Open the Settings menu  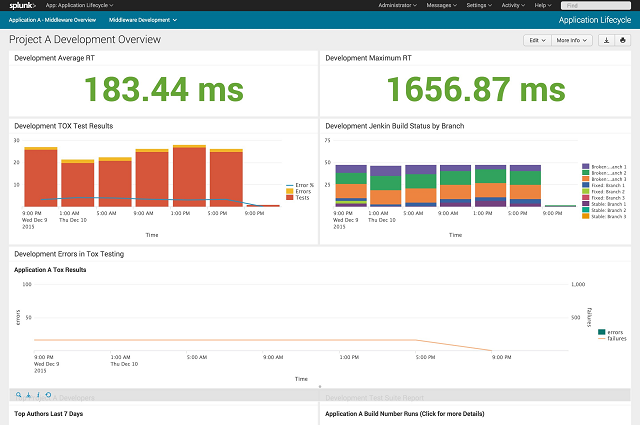point(479,5)
